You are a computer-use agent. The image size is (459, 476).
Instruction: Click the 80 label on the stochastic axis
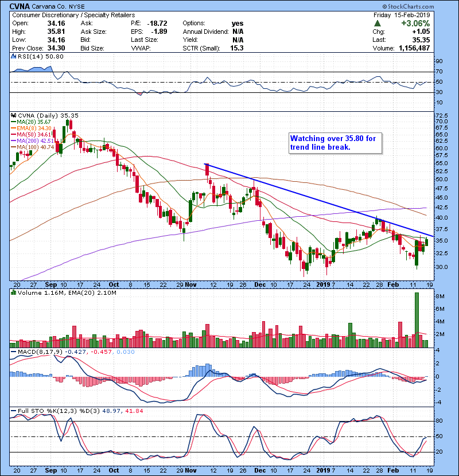coord(439,421)
